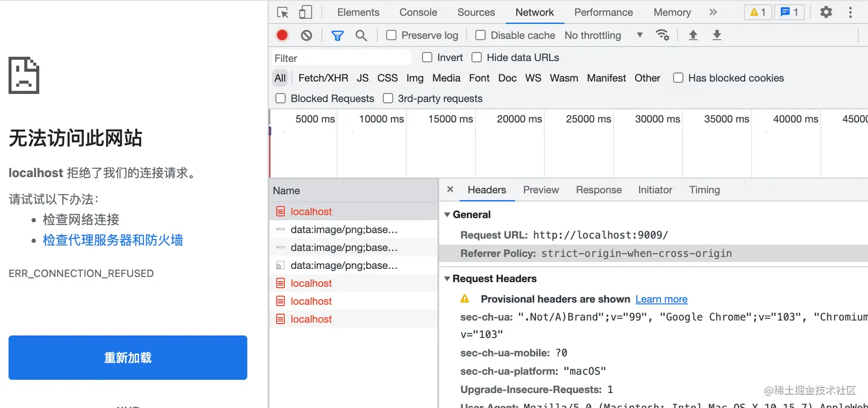The image size is (868, 408).
Task: Filter requests by Other
Action: 648,78
